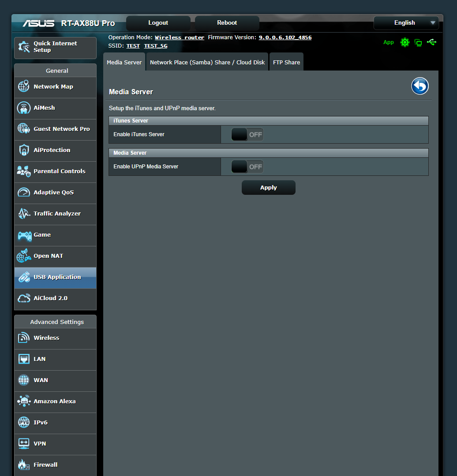Open Parental Controls people icon

coord(24,171)
